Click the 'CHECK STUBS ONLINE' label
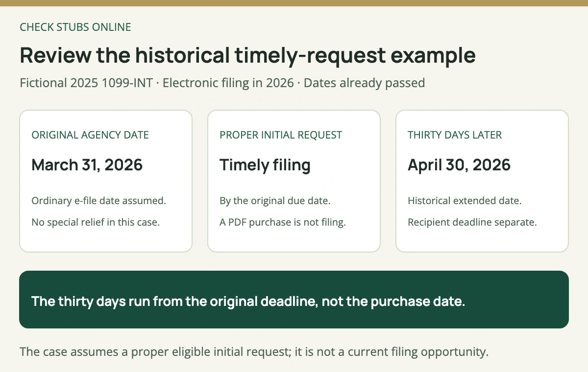The width and height of the screenshot is (588, 372). point(75,27)
